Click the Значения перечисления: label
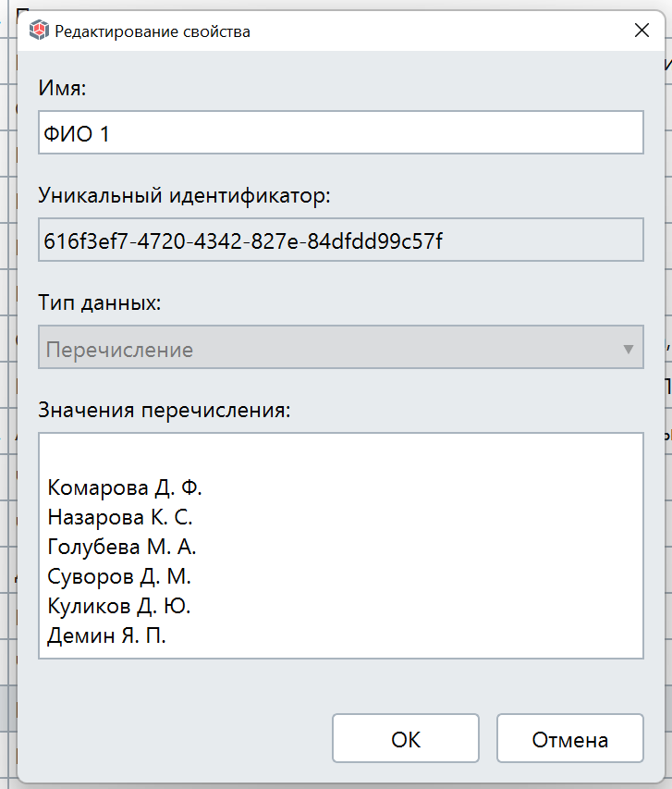This screenshot has width=672, height=789. [165, 410]
